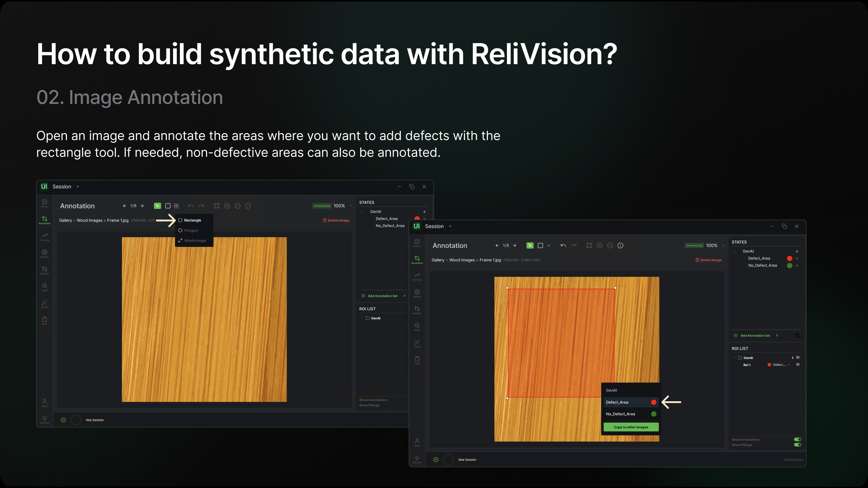Open the GenAI sidebar icon in front window
Screen dimensions: 868x488
point(417,343)
